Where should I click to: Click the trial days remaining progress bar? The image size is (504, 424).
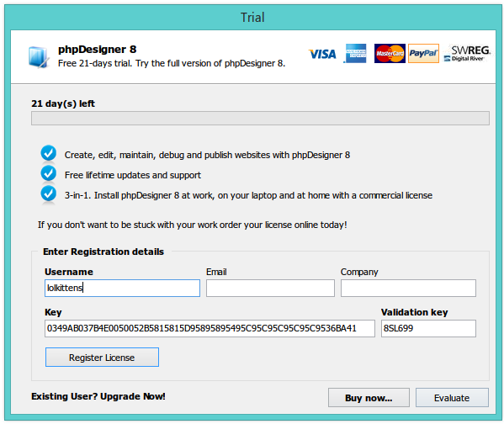260,119
